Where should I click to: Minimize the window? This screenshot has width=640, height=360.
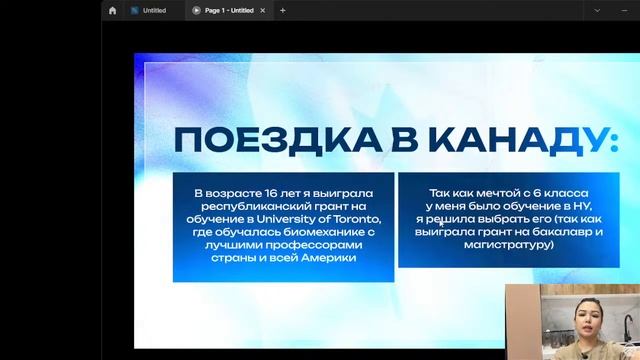point(624,11)
